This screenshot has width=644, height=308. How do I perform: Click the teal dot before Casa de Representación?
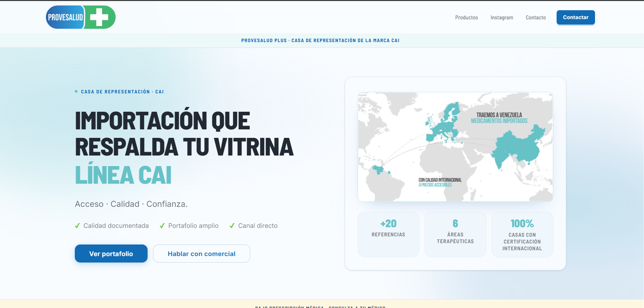(x=76, y=91)
